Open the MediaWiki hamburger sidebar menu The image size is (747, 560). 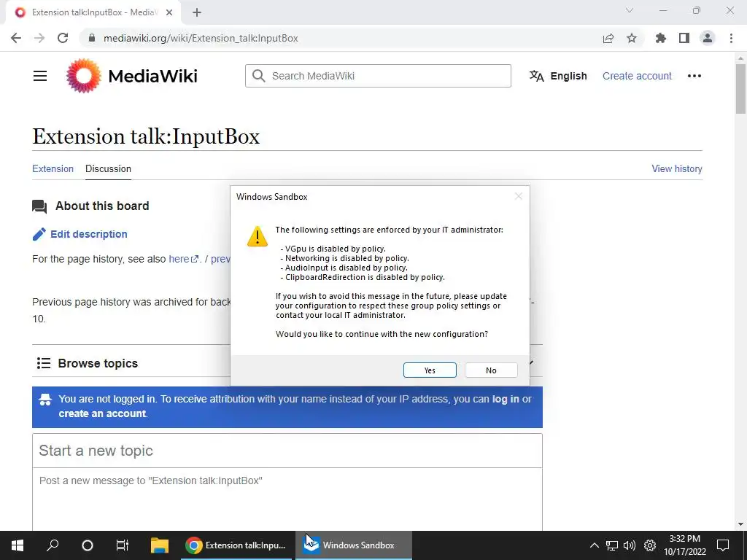tap(40, 76)
